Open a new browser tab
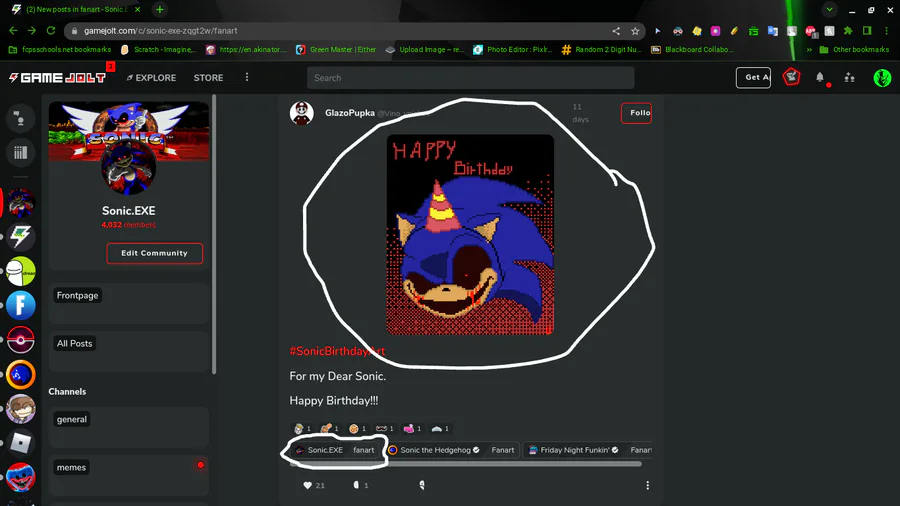 click(160, 9)
